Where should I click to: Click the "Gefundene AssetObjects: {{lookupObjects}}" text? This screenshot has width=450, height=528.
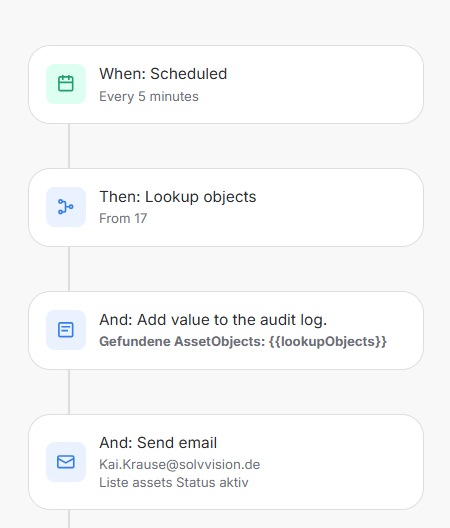[x=243, y=341]
